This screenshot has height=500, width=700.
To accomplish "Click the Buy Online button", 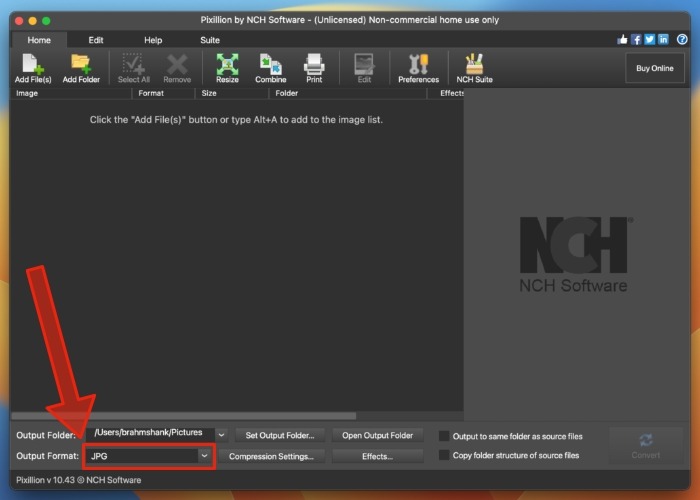I will [655, 68].
